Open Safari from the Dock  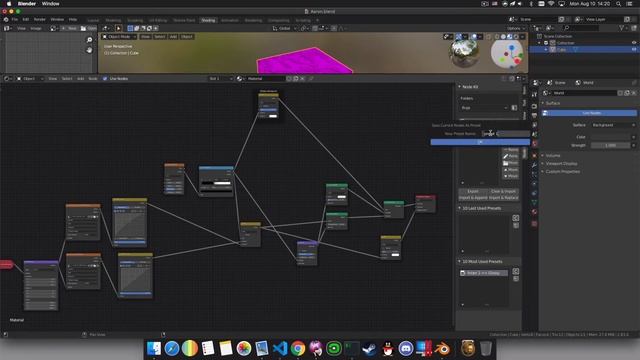[x=172, y=349]
